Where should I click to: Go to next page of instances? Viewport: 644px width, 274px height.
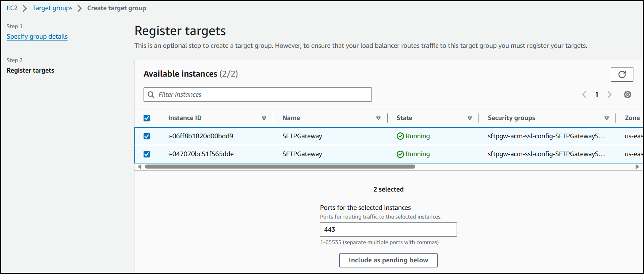609,94
